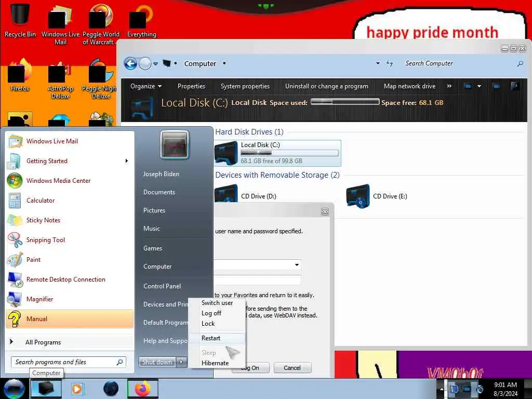Toggle the preview pane icon
Viewport: 532px width, 399px height.
[x=496, y=86]
